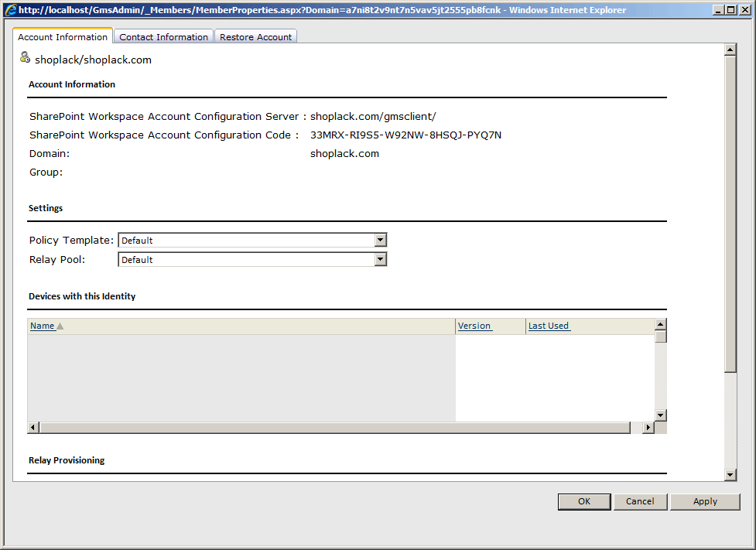Confirm changes with the OK button
This screenshot has height=550, width=756.
(584, 501)
